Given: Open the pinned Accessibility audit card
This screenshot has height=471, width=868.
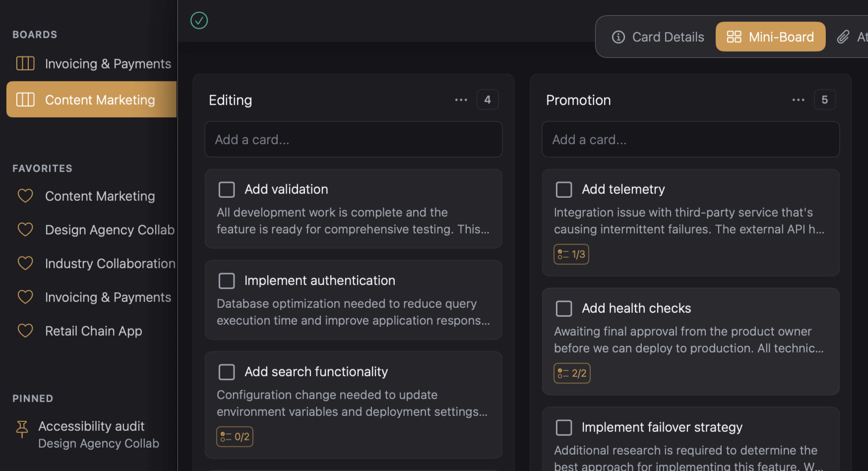Looking at the screenshot, I should click(x=91, y=426).
